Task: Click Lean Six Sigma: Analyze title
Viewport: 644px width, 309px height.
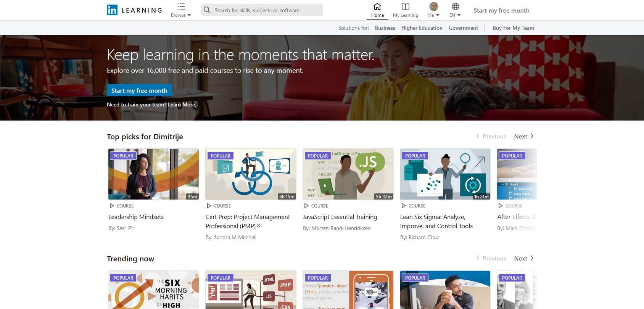Action: (x=436, y=221)
